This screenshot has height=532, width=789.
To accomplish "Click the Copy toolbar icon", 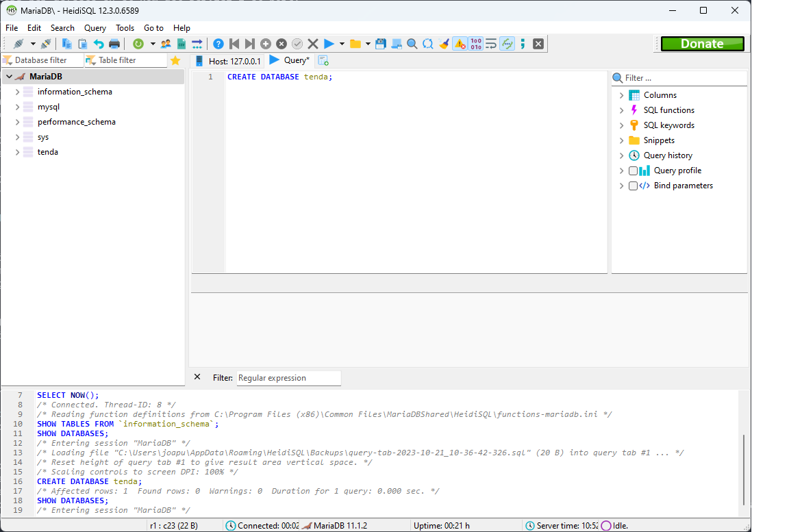I will 66,44.
